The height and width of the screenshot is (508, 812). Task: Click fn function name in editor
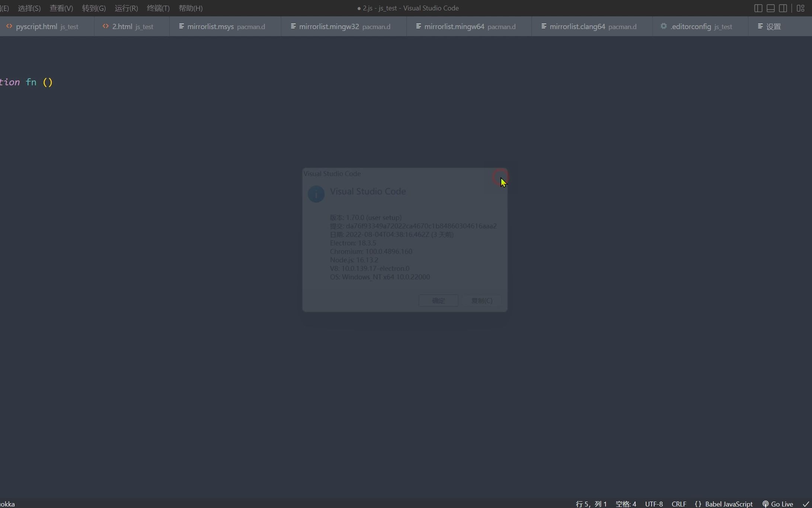click(x=31, y=82)
